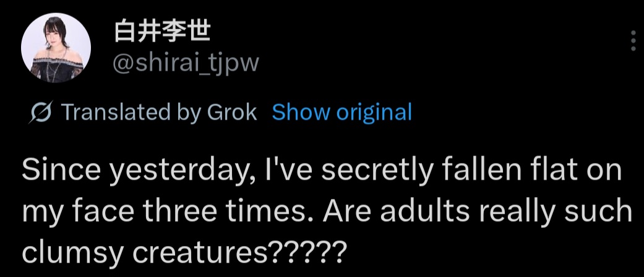The width and height of the screenshot is (644, 277).
Task: Click the Translated by Grok label
Action: (159, 112)
